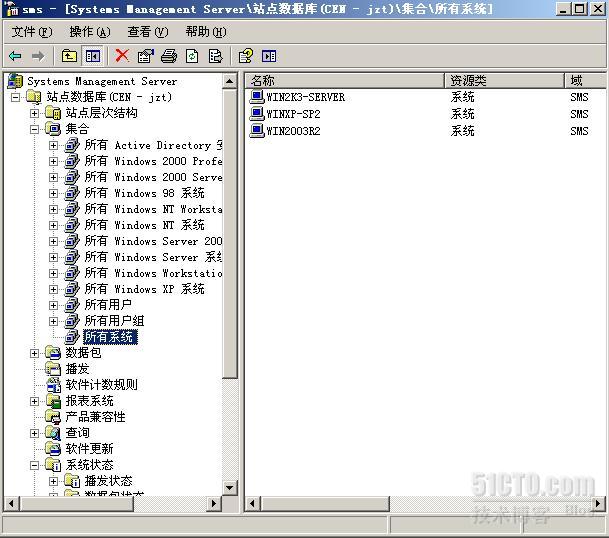Select 所有 Windows NT 系统 collection

pyautogui.click(x=144, y=225)
